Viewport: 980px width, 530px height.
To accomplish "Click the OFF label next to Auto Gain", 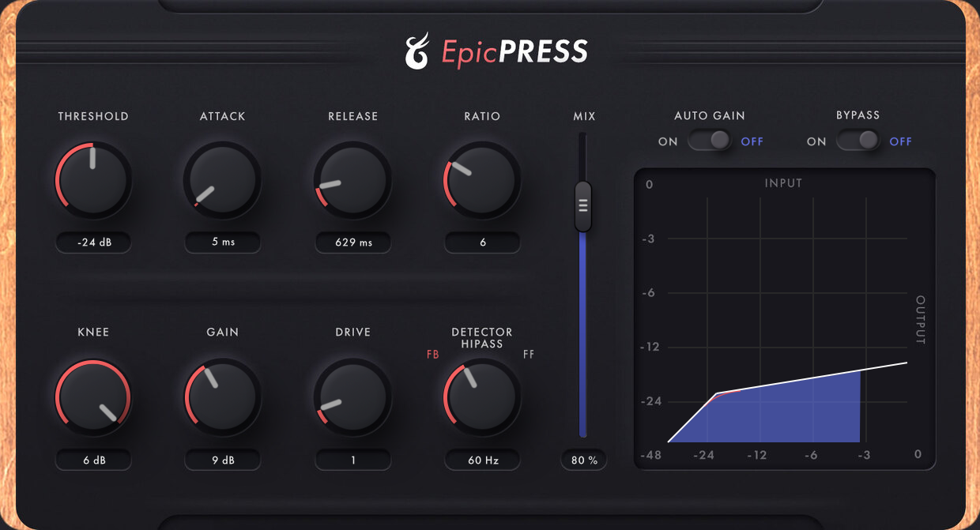I will [x=752, y=141].
